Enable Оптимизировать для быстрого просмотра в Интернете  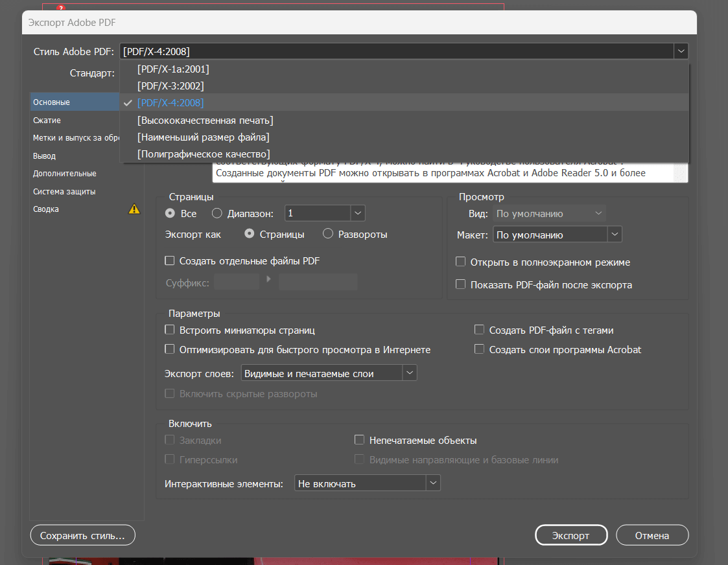(x=169, y=349)
